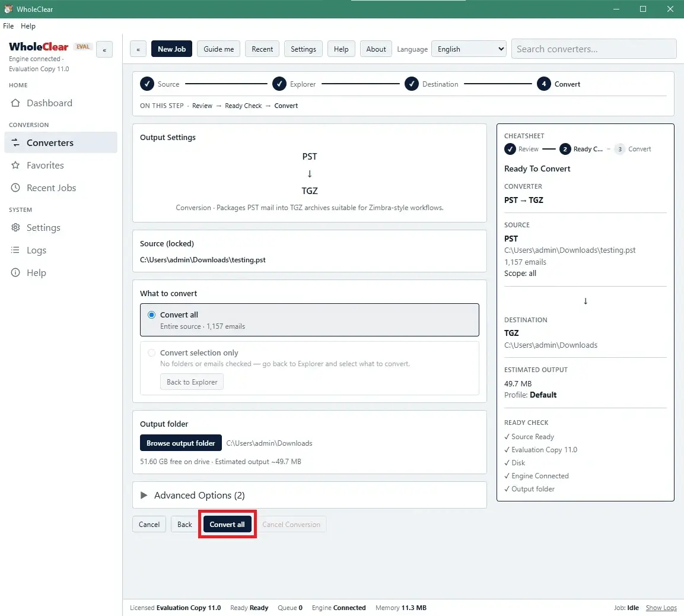Image resolution: width=684 pixels, height=616 pixels.
Task: Click Memory 11.3 MB in status bar
Action: [x=401, y=608]
